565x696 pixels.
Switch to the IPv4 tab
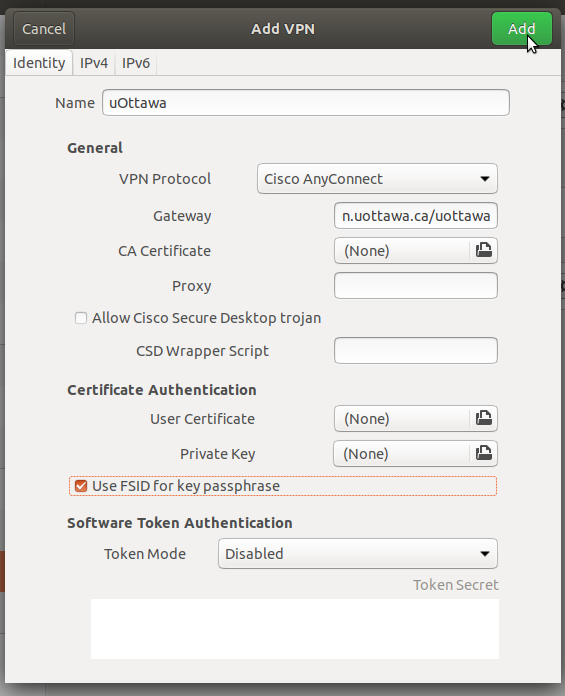pos(94,63)
